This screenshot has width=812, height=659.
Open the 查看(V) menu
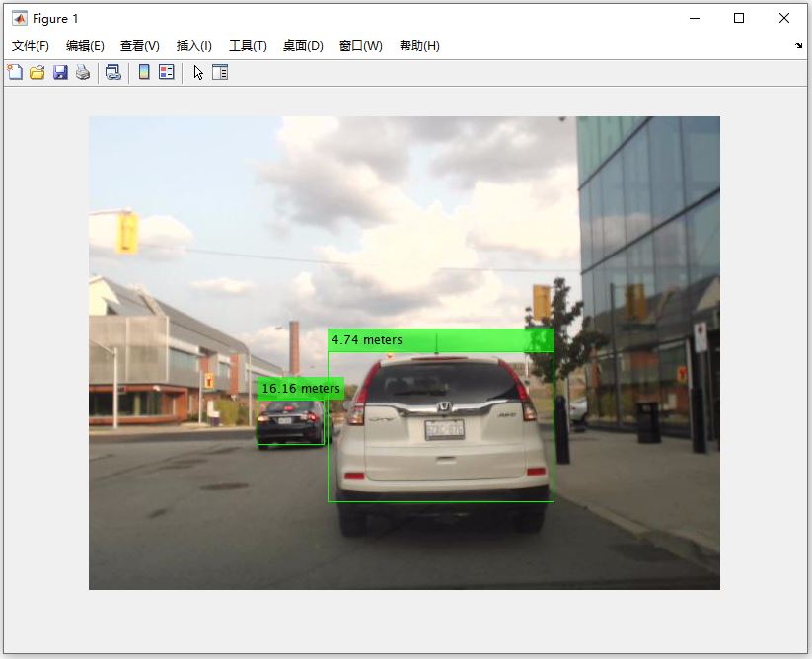(140, 46)
